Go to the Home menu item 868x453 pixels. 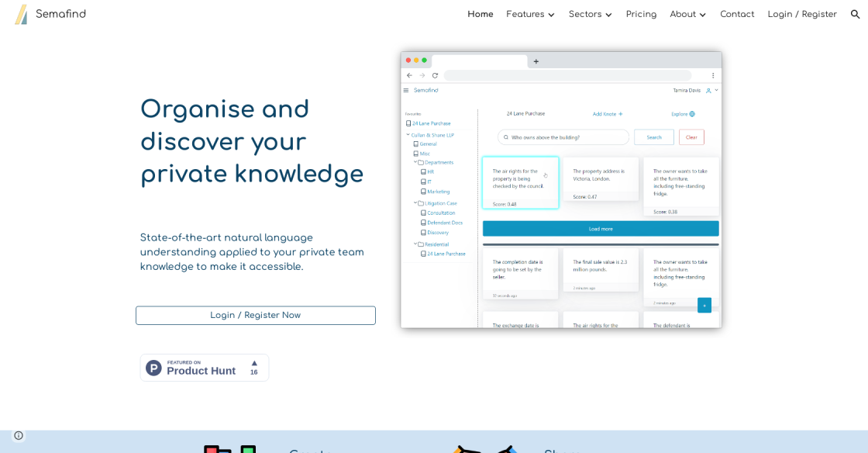pos(480,14)
